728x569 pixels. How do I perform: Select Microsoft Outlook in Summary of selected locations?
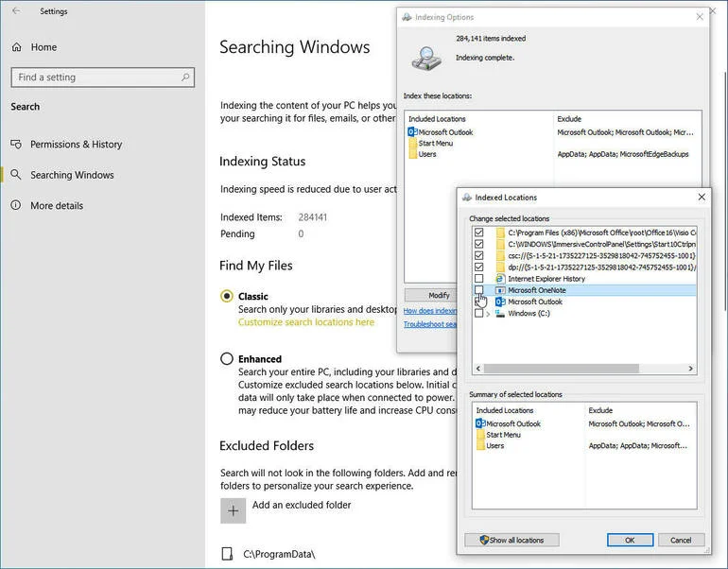pyautogui.click(x=513, y=423)
